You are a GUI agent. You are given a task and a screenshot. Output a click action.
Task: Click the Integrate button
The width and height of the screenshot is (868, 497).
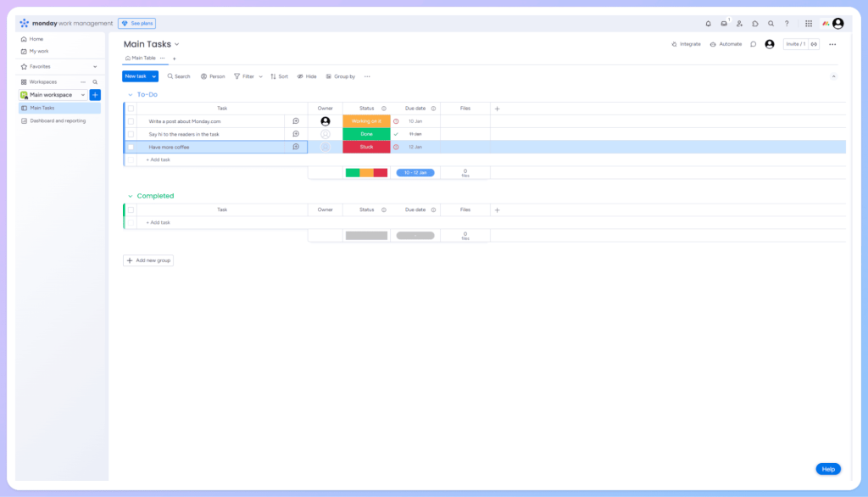pyautogui.click(x=686, y=44)
